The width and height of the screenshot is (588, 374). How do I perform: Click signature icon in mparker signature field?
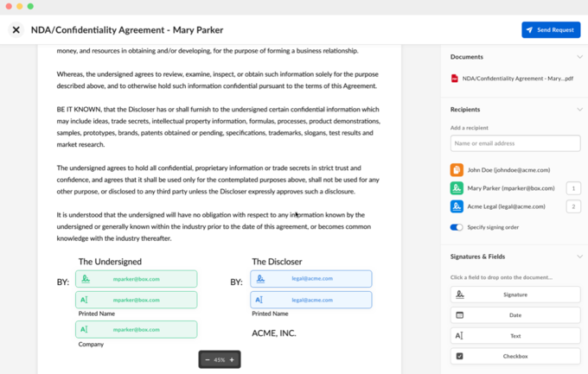[x=86, y=278]
